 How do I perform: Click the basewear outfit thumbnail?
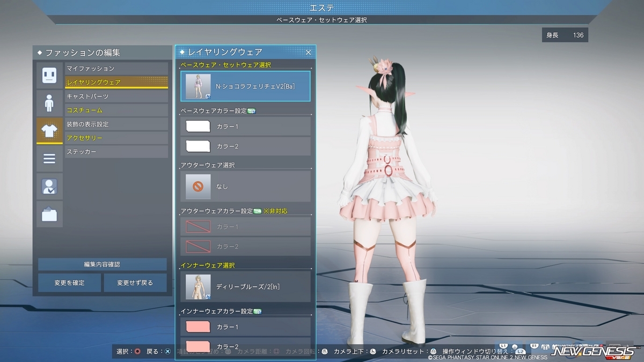pyautogui.click(x=198, y=86)
